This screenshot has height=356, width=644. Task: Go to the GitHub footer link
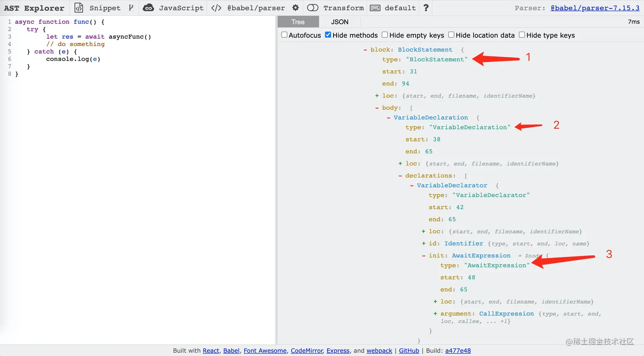coord(409,350)
